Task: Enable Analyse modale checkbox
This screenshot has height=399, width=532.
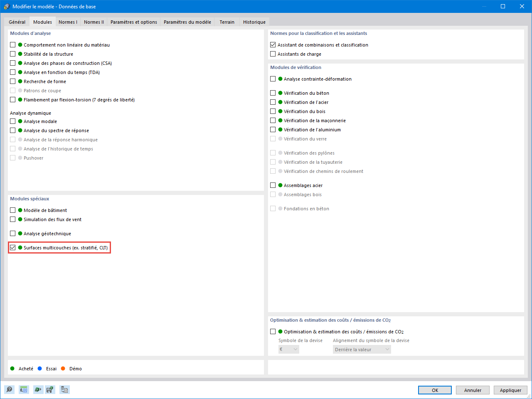Action: [x=13, y=121]
